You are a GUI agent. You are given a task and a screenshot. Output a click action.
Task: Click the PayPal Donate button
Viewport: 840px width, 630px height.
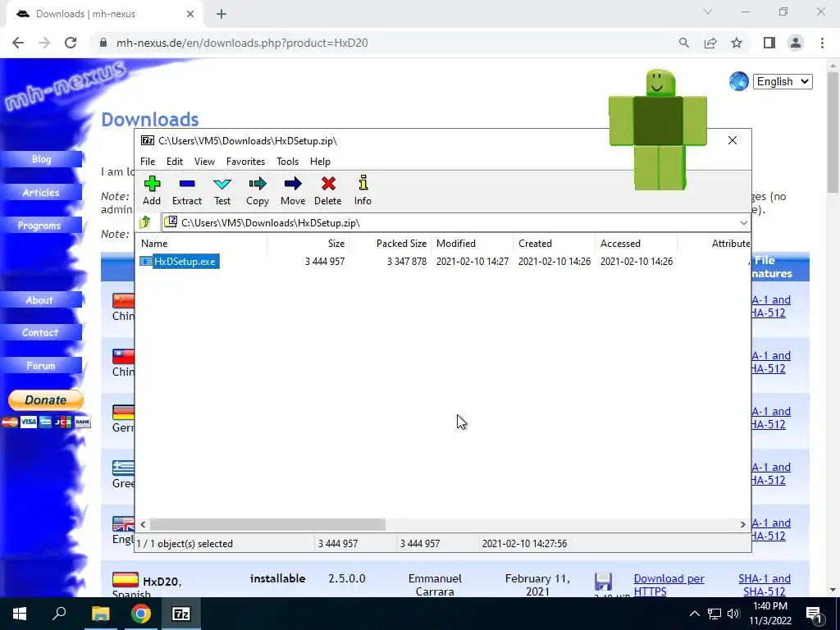pos(46,400)
